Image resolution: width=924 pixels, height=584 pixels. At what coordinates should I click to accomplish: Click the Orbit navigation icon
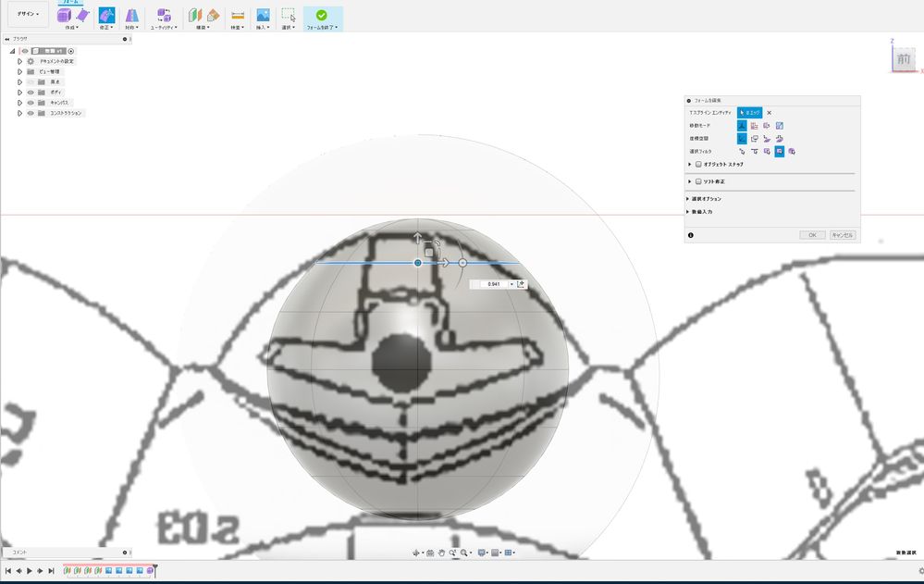[x=415, y=553]
